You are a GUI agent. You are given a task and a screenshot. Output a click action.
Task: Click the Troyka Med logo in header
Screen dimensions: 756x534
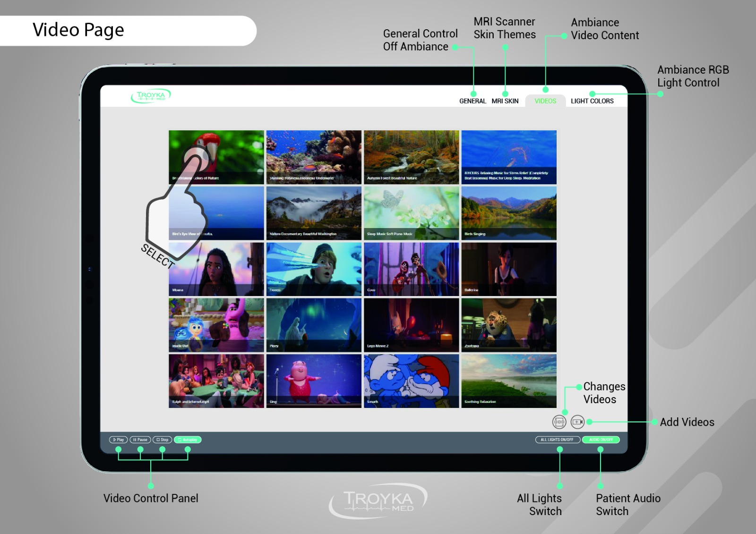click(x=151, y=96)
